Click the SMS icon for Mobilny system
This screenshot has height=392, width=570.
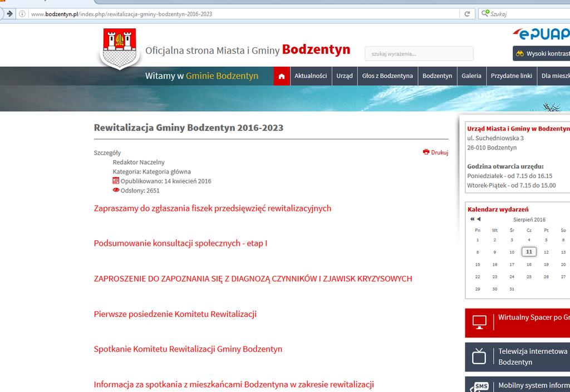479,386
